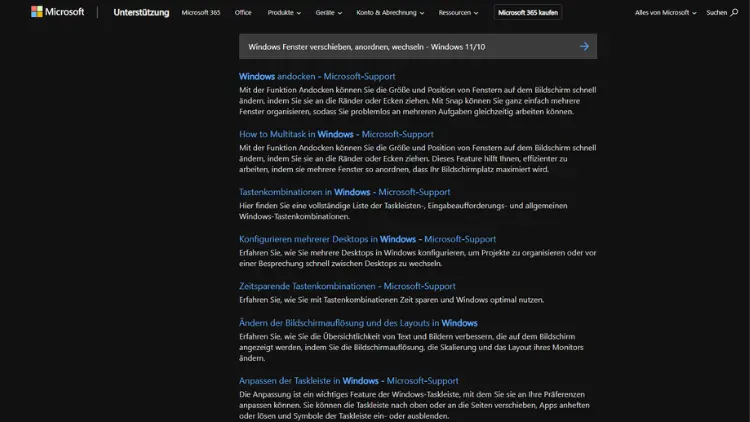The image size is (750, 422).
Task: Open the Geräte dropdown menu
Action: pyautogui.click(x=328, y=13)
